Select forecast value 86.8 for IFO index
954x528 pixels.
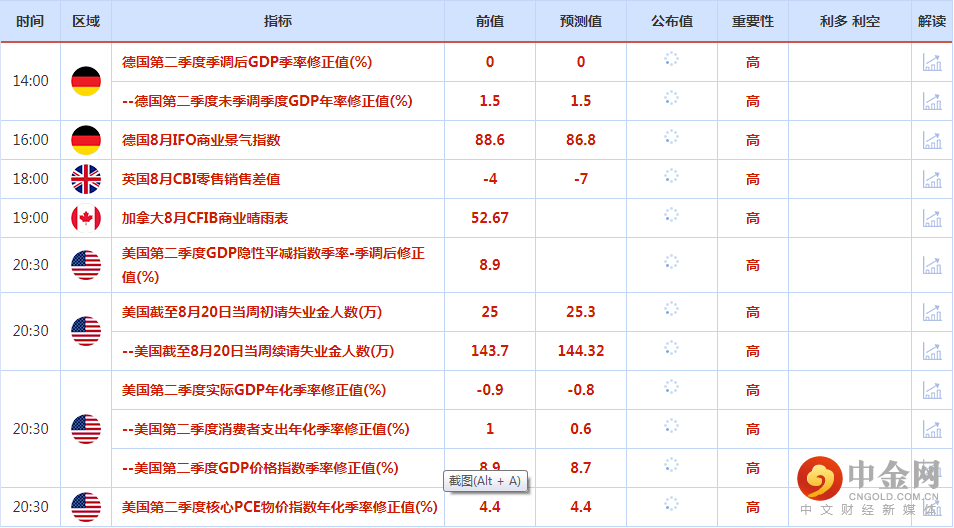click(x=581, y=140)
